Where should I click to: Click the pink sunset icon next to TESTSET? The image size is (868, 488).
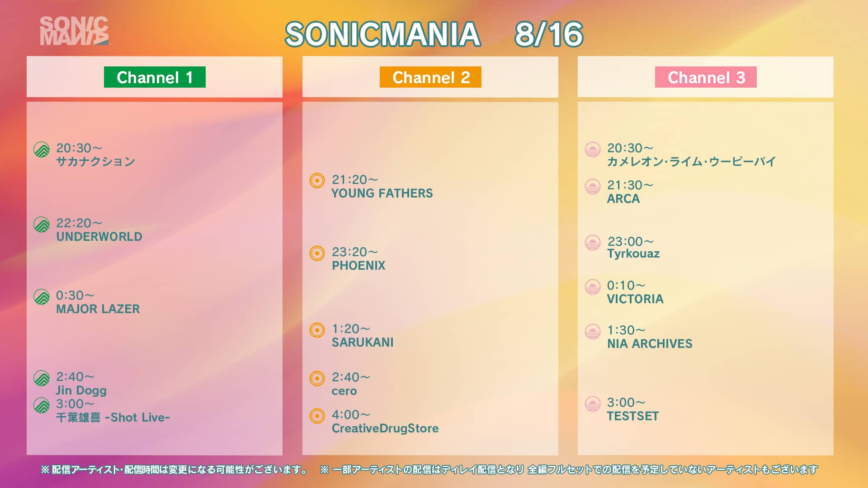592,404
